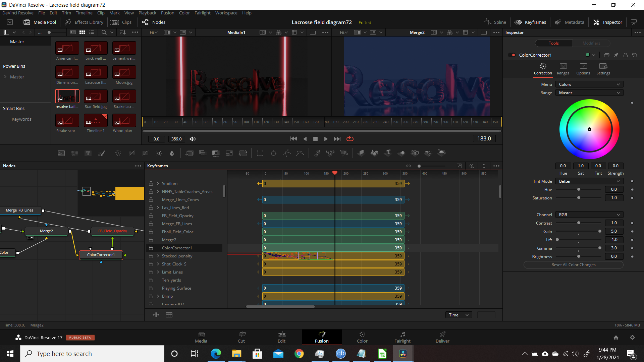
Task: Open the Fusion menu
Action: tap(167, 13)
